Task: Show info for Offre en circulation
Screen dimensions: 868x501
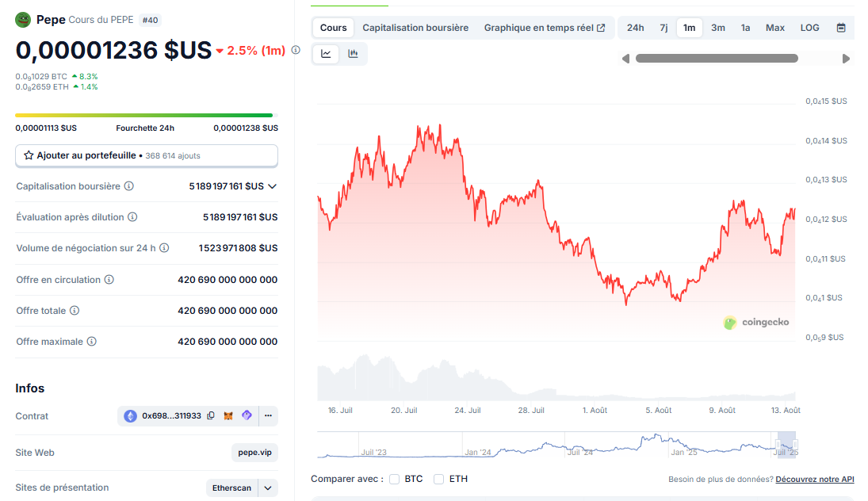Action: pyautogui.click(x=109, y=280)
